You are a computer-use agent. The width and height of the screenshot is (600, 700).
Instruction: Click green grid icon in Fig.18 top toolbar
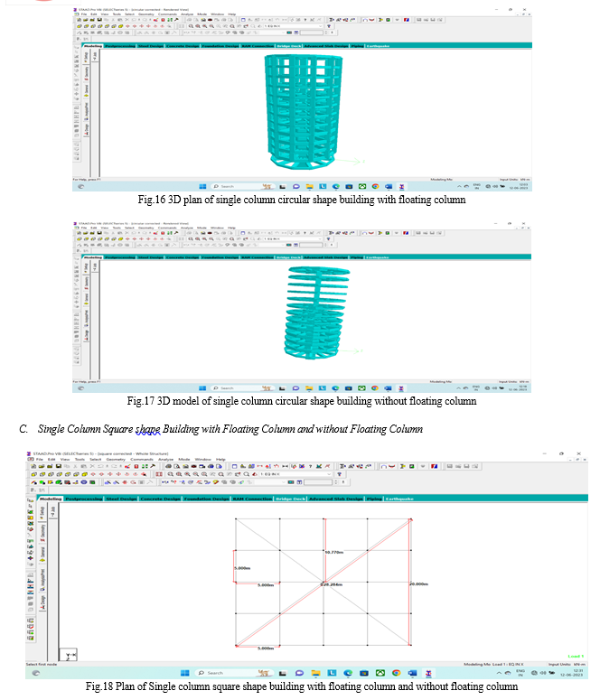pos(145,466)
